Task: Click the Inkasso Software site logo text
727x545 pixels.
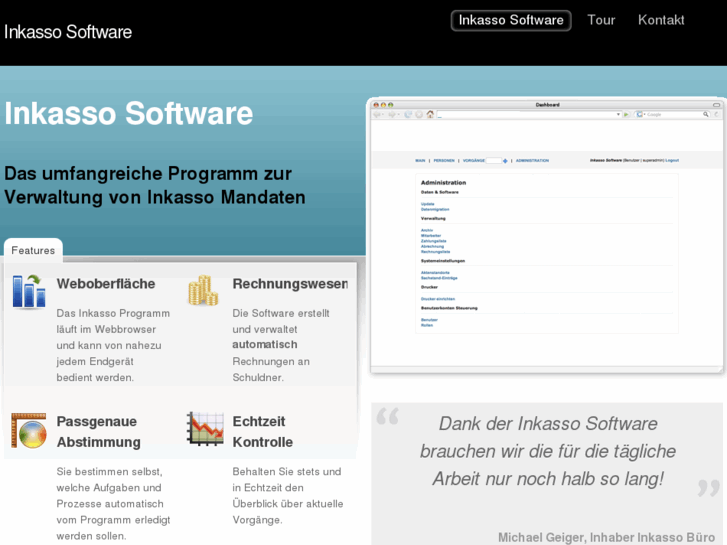Action: tap(68, 32)
